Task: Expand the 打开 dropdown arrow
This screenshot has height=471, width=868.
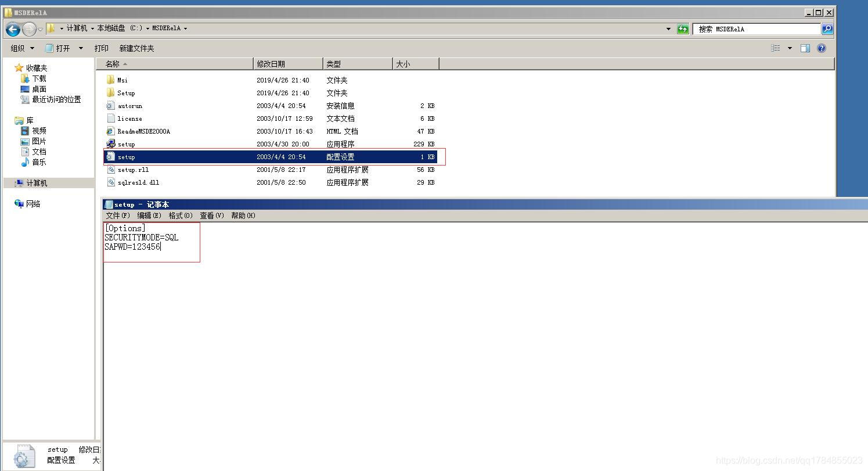Action: pyautogui.click(x=81, y=48)
